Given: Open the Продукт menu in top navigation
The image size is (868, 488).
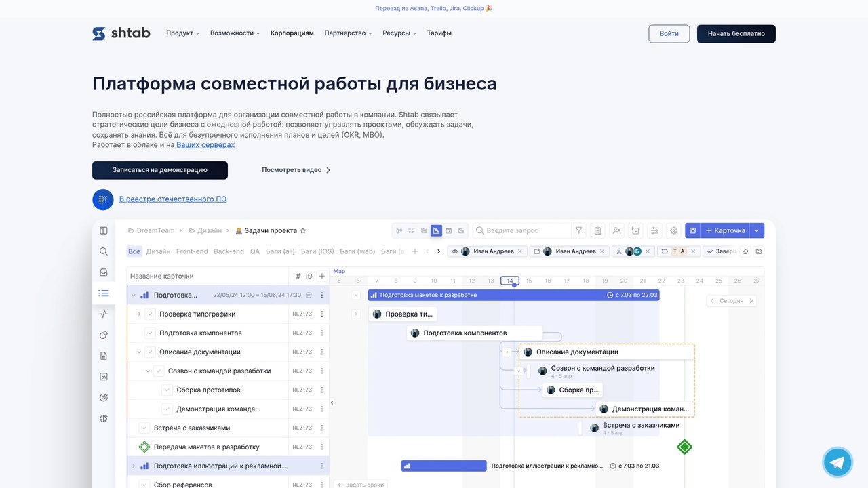Looking at the screenshot, I should pos(182,33).
